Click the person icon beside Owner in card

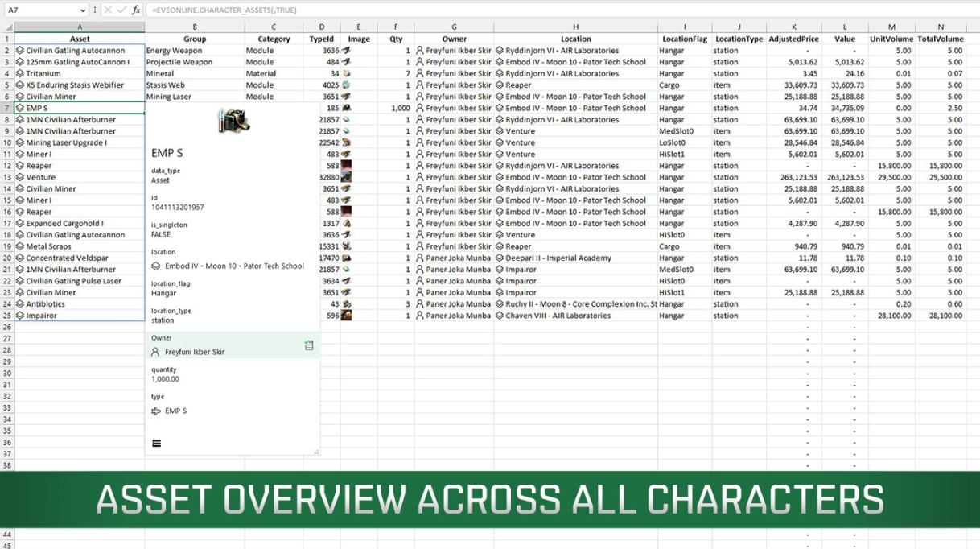(155, 352)
